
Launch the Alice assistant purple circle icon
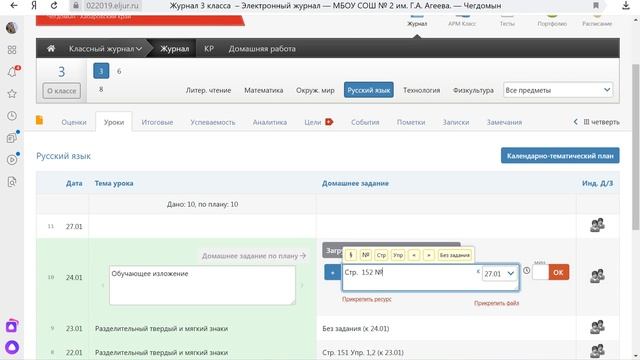point(12,347)
